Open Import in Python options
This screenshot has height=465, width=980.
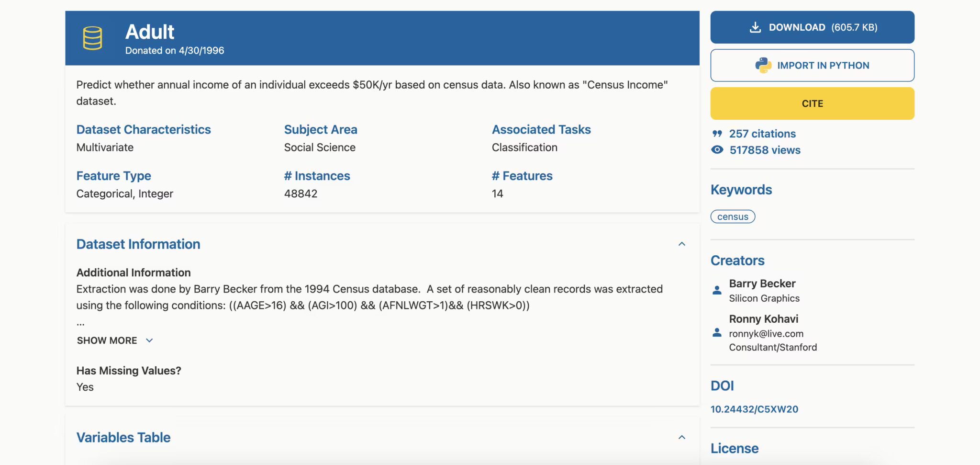(812, 65)
